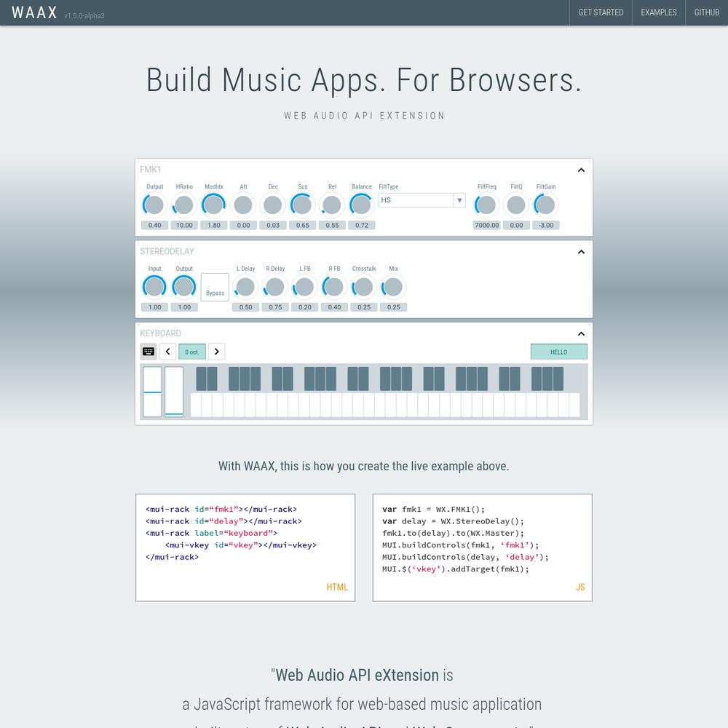
Task: Click the 0 oct. indicator button
Action: [x=192, y=352]
